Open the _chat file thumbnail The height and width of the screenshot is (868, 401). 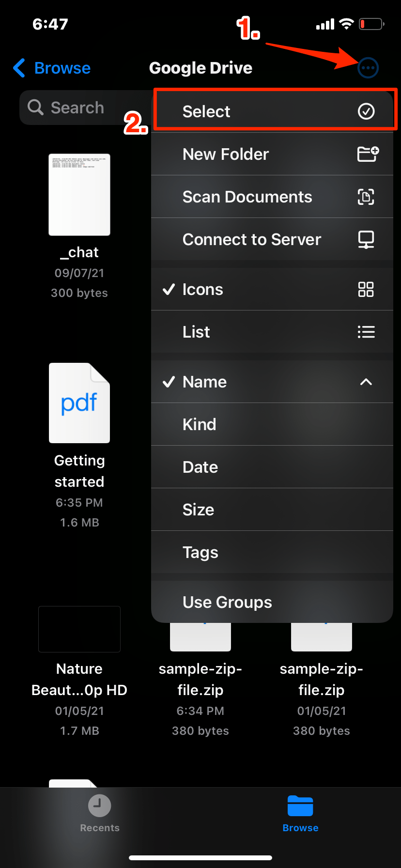point(79,195)
